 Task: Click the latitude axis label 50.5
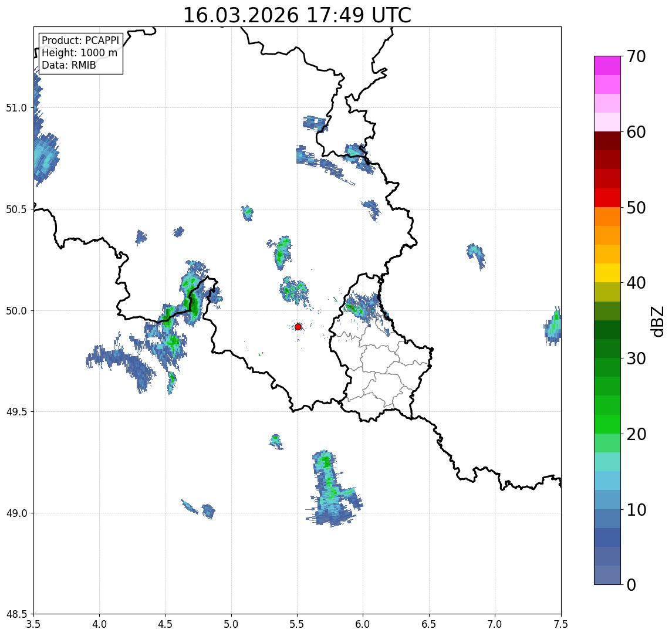[x=16, y=209]
